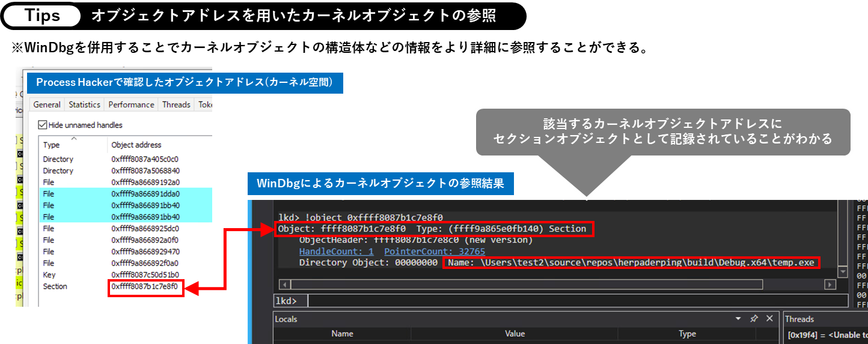Open the Locals panel options dropdown arrow
The image size is (868, 344).
[x=738, y=319]
